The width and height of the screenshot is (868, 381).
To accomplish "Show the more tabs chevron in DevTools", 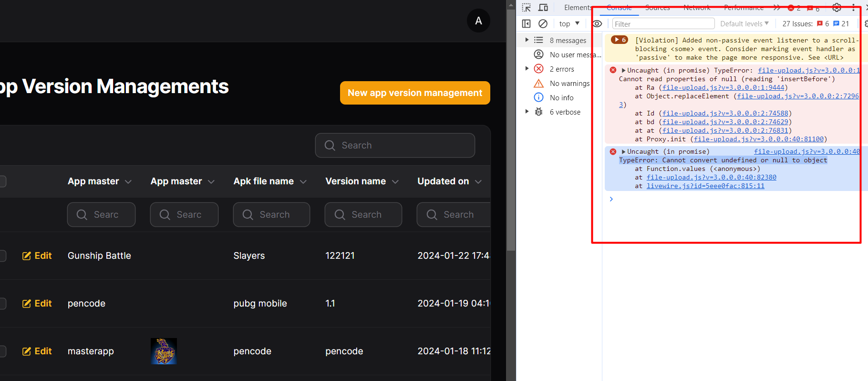I will point(776,8).
